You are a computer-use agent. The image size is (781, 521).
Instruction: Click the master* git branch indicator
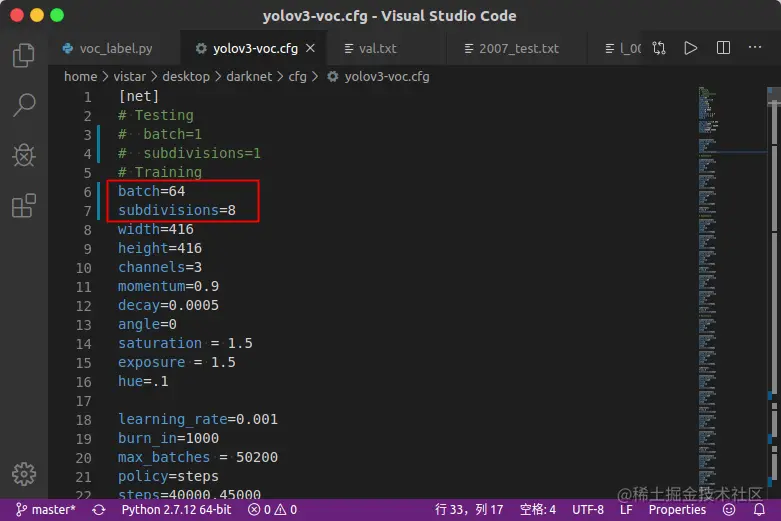(45, 510)
